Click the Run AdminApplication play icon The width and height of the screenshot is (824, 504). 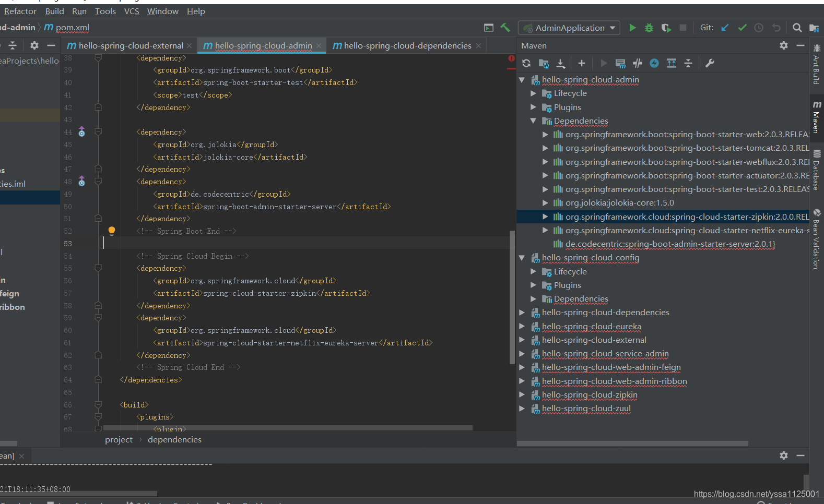632,28
